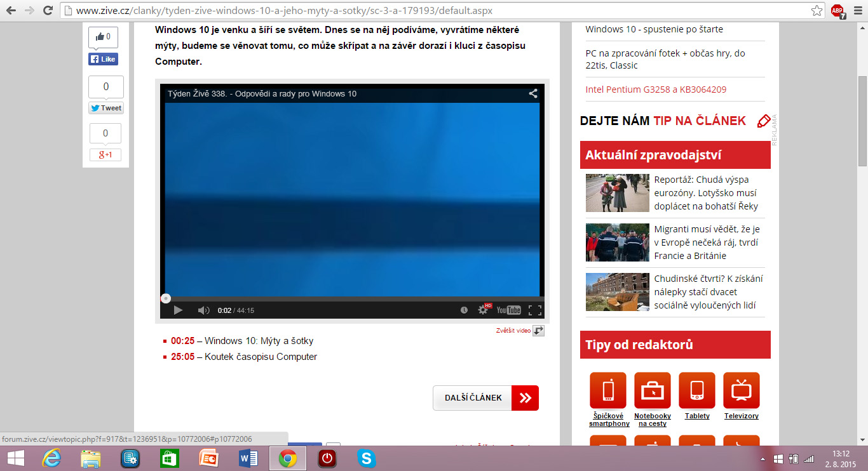Open video quality settings gear
The width and height of the screenshot is (868, 471).
click(x=483, y=310)
